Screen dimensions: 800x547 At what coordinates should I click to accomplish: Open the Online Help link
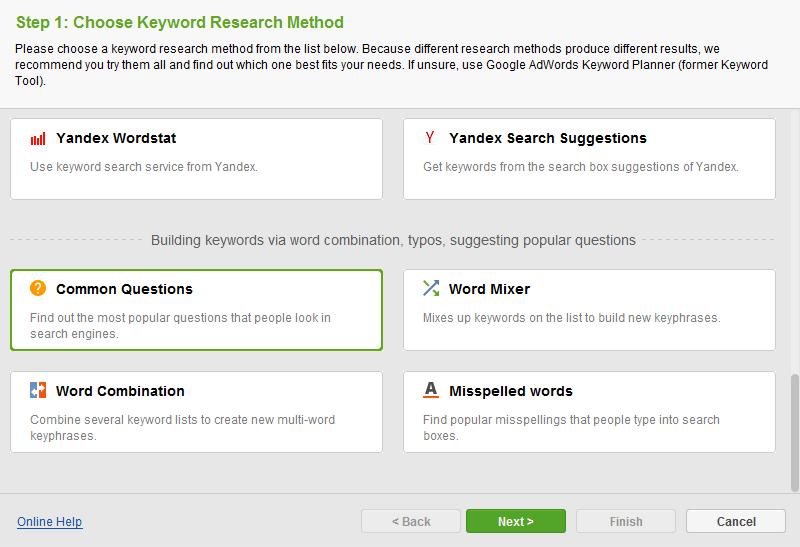tap(50, 522)
